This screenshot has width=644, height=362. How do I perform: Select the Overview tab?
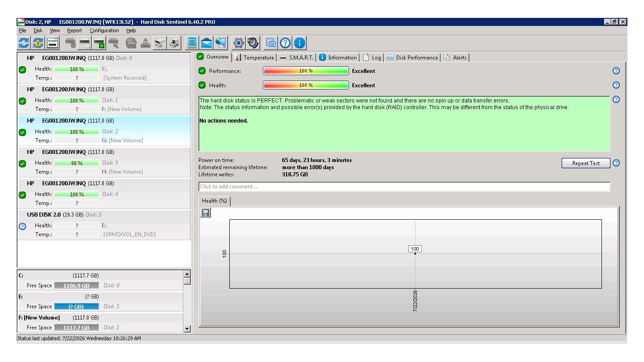(x=214, y=57)
